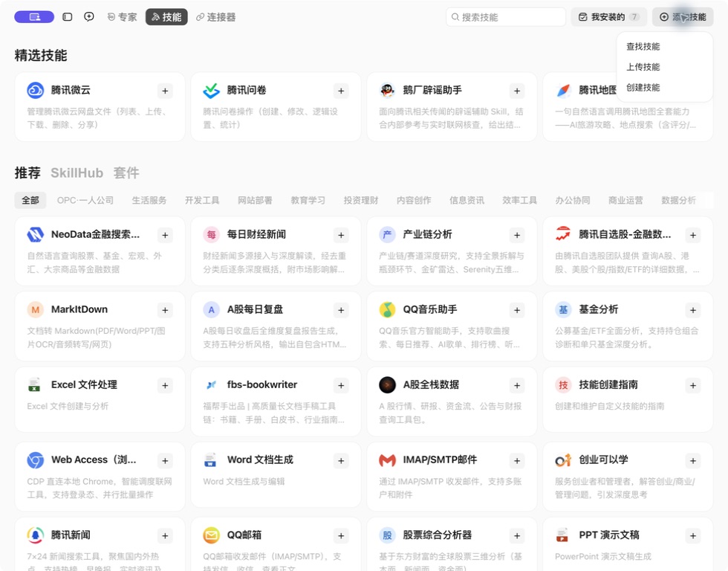Add 技能创建指南 with its plus icon

pyautogui.click(x=692, y=385)
